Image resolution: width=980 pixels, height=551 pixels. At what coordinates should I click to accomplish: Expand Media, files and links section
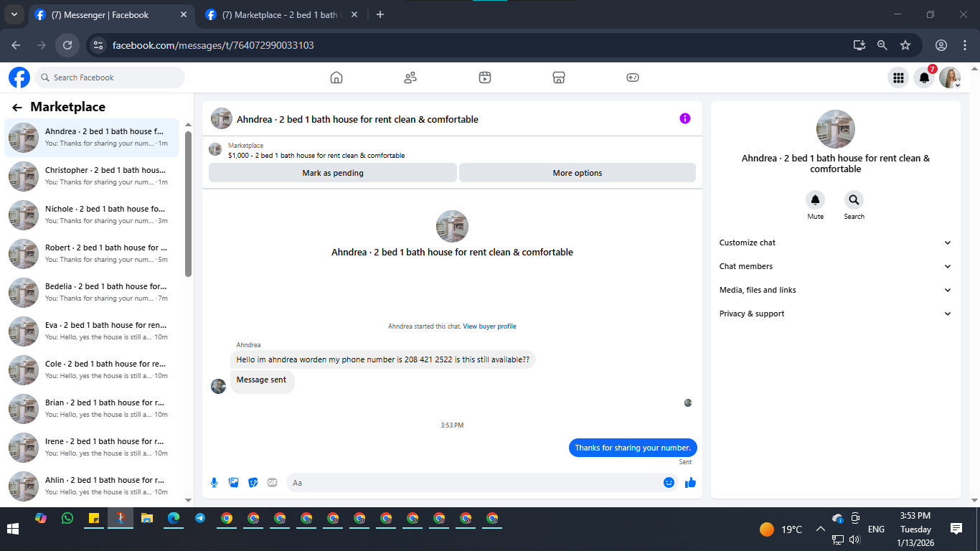pyautogui.click(x=836, y=290)
